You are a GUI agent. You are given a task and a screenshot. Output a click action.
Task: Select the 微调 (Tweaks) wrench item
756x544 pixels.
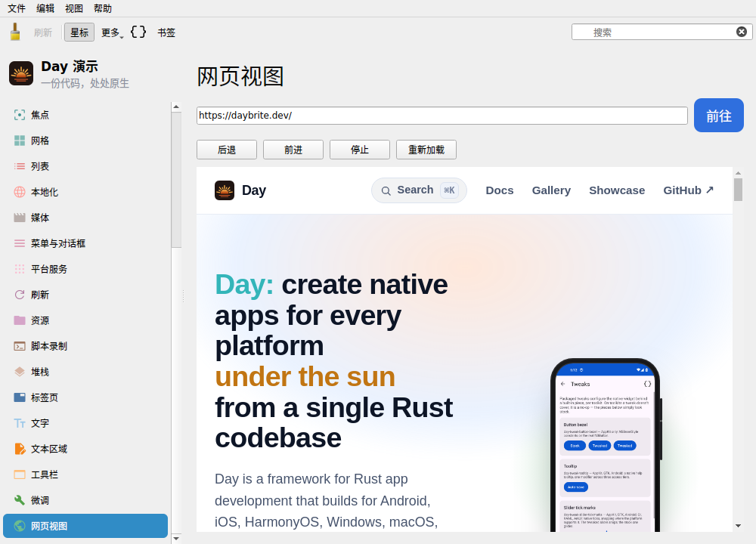(85, 500)
